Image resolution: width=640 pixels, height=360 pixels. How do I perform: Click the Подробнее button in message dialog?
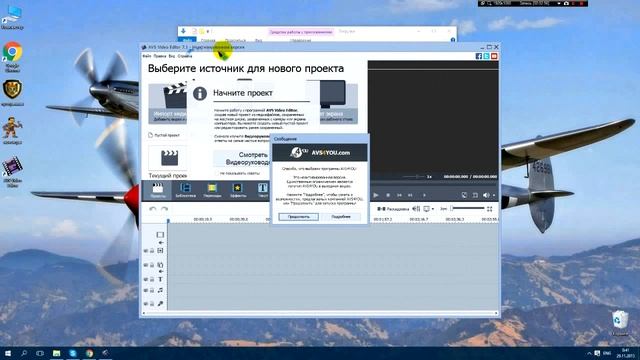(341, 217)
